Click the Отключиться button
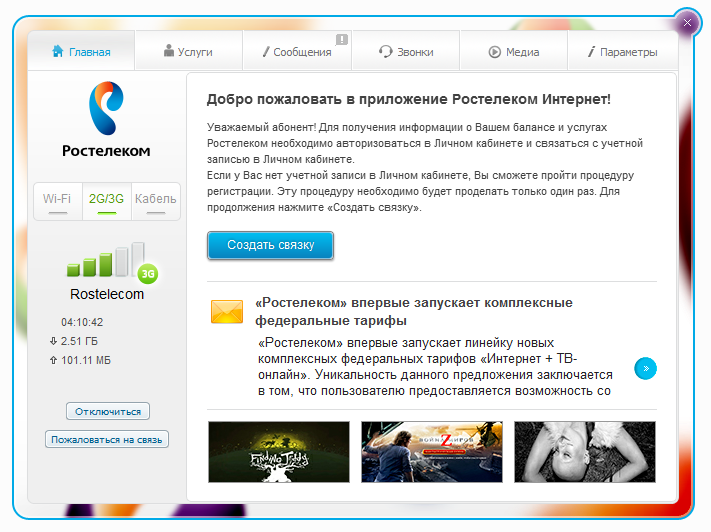 click(x=108, y=411)
